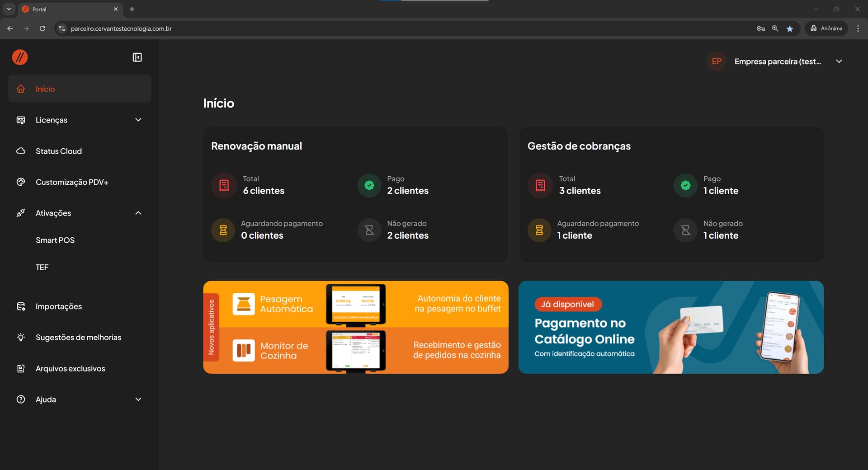Go to Início in the sidebar
Image resolution: width=868 pixels, height=470 pixels.
point(45,89)
